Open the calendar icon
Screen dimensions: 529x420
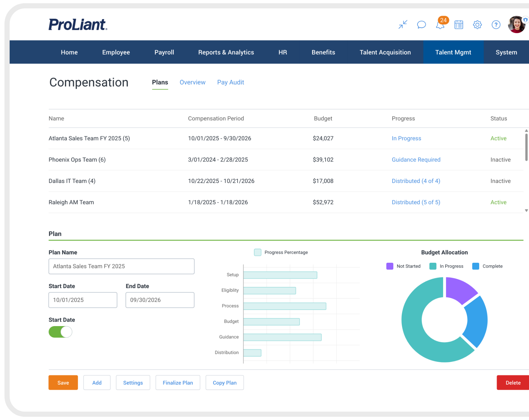pos(459,24)
